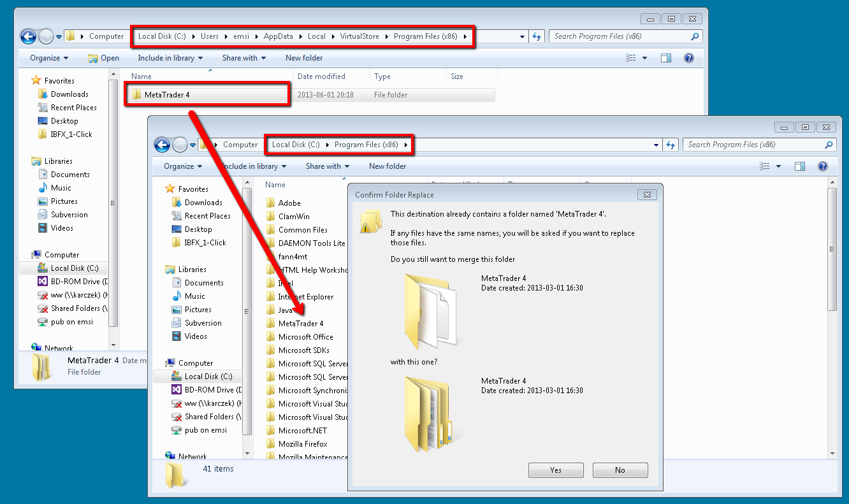Open Organize dropdown in back window
The height and width of the screenshot is (504, 849).
(x=49, y=58)
